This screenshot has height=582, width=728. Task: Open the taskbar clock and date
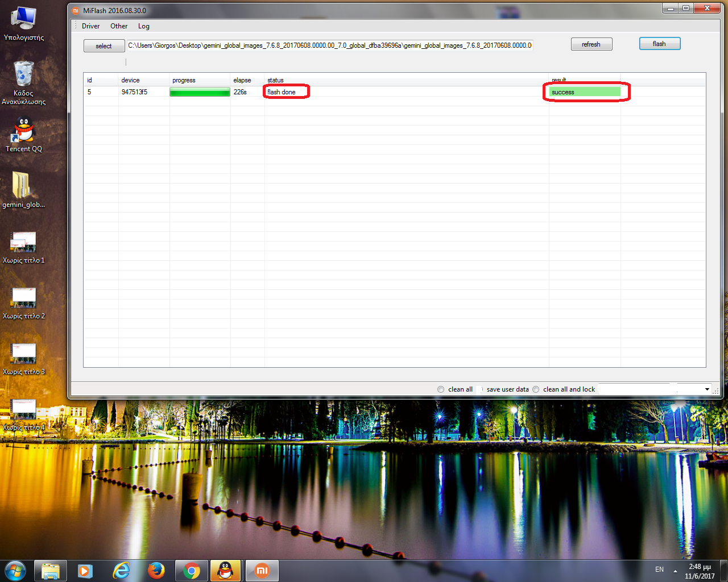[x=700, y=571]
